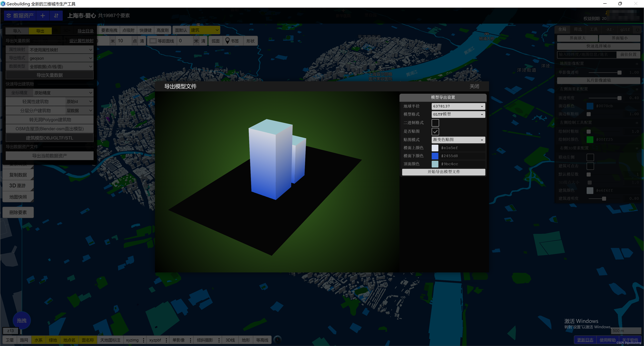Screen dimensions: 644x346
Task: Open the 地球半径 dropdown
Action: pos(458,106)
